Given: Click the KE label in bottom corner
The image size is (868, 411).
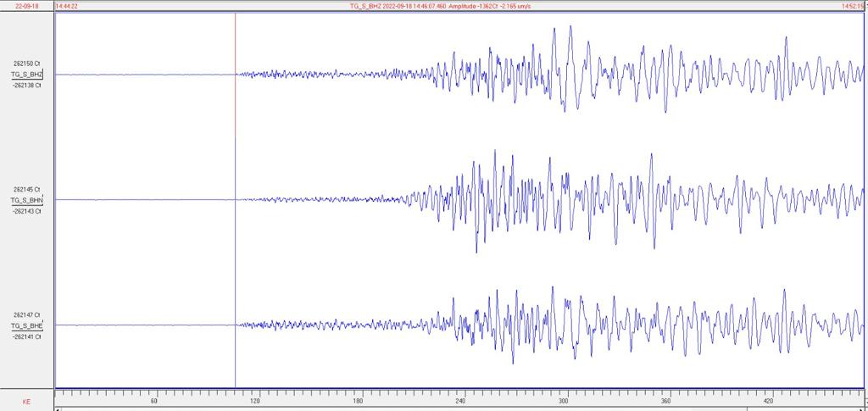Looking at the screenshot, I should pyautogui.click(x=26, y=402).
